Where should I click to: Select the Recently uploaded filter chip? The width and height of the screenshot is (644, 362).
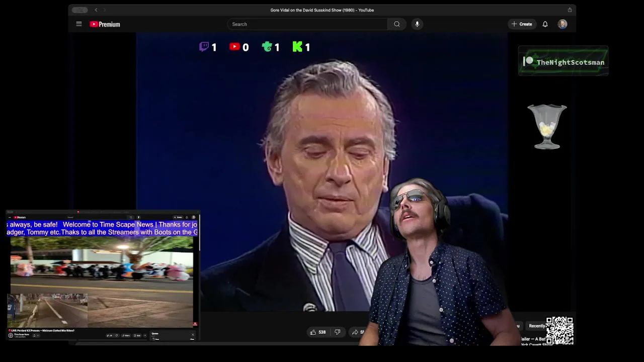point(537,326)
